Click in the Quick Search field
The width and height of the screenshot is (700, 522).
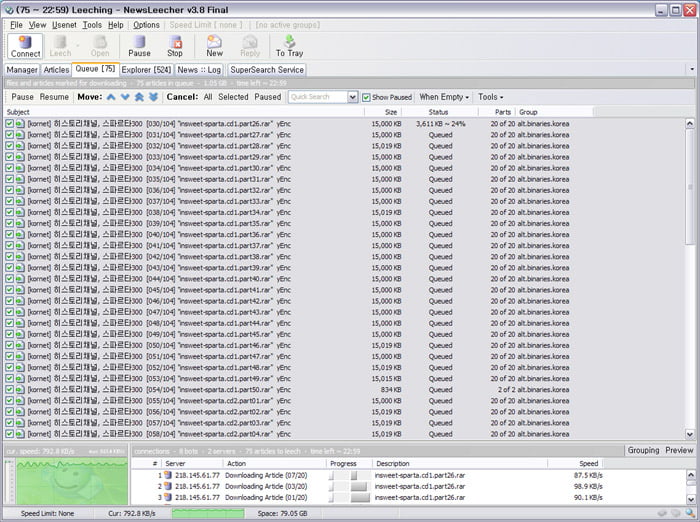(318, 97)
